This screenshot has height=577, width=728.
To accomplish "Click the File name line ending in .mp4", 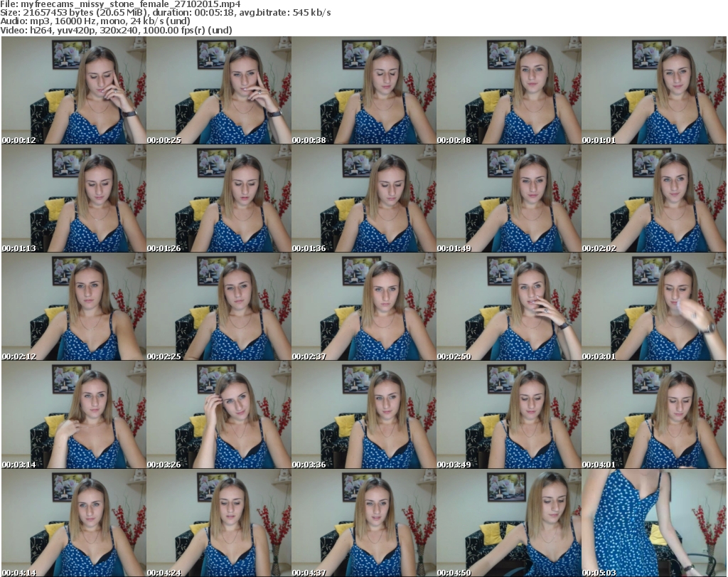I will tap(120, 4).
